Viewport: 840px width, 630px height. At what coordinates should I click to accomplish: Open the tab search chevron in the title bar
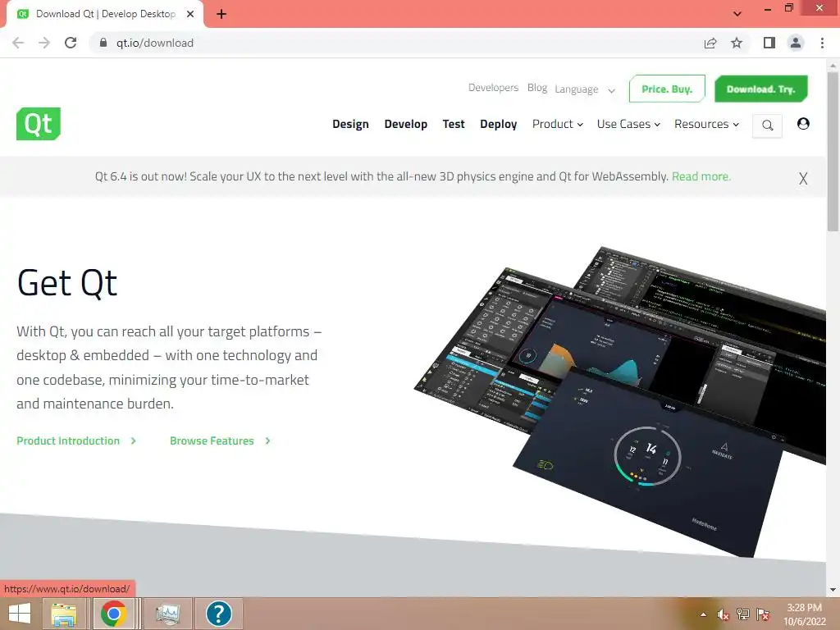coord(737,14)
